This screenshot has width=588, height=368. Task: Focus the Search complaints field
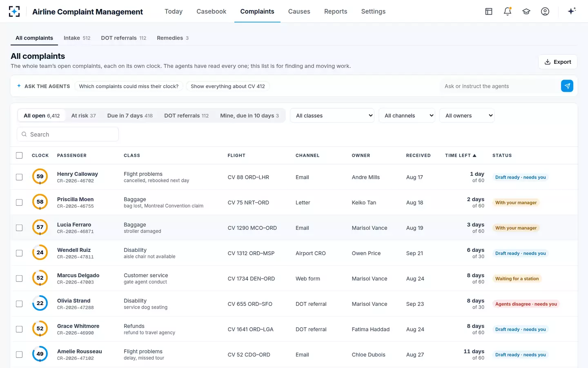tap(68, 134)
